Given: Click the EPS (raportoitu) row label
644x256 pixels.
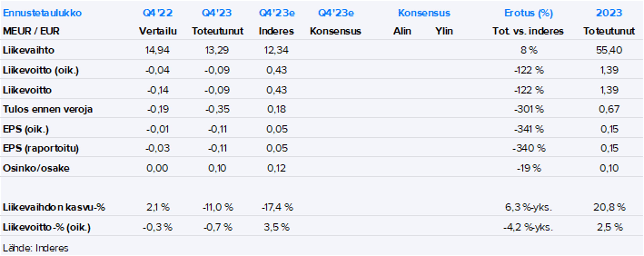Looking at the screenshot, I should click(x=41, y=148).
